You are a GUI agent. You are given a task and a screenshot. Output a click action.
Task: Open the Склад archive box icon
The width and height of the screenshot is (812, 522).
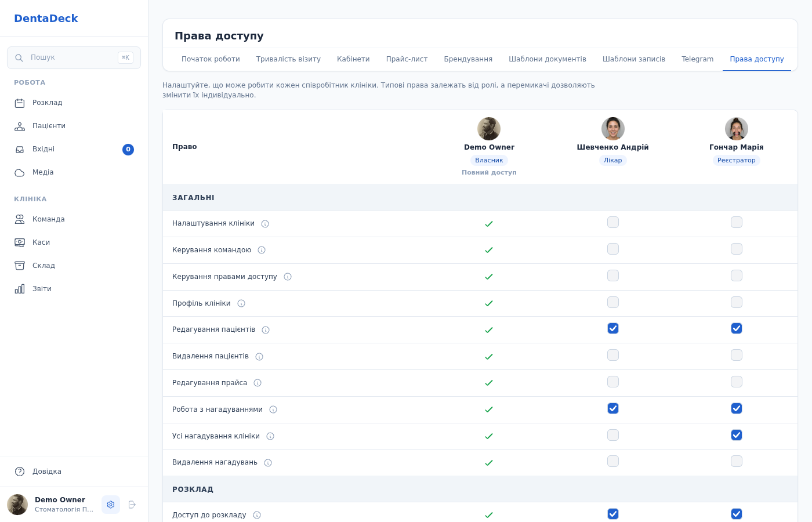coord(20,266)
